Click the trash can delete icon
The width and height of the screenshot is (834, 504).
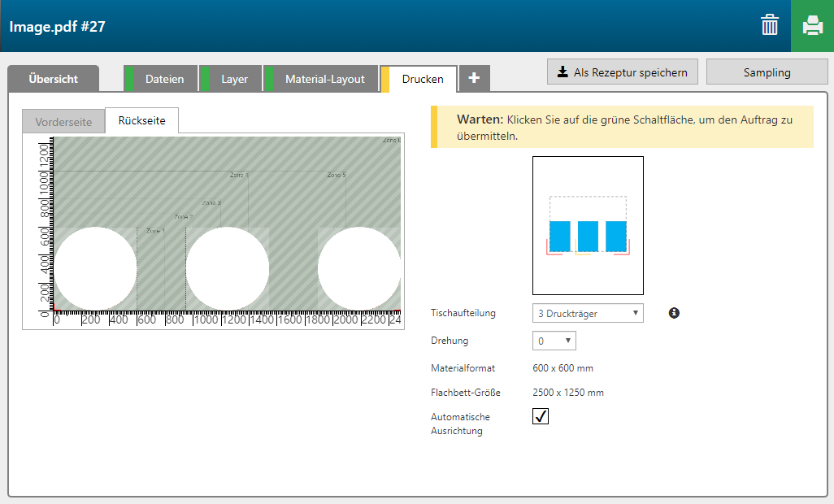click(x=769, y=25)
